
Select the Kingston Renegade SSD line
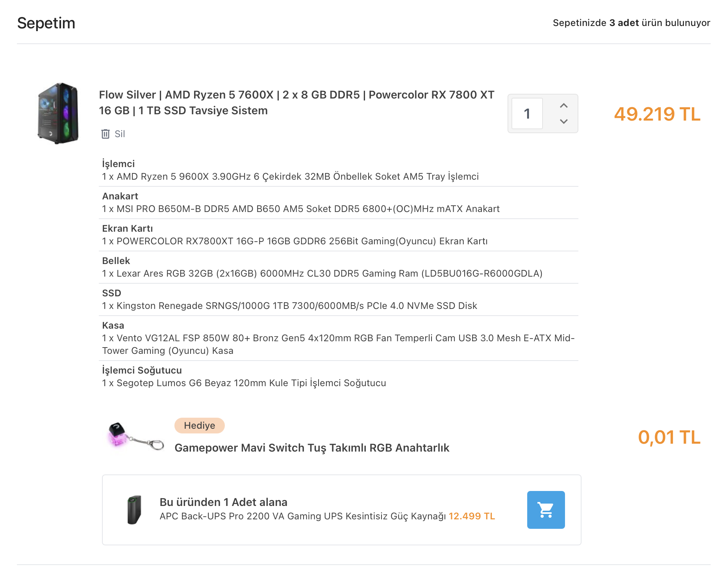[x=289, y=306]
